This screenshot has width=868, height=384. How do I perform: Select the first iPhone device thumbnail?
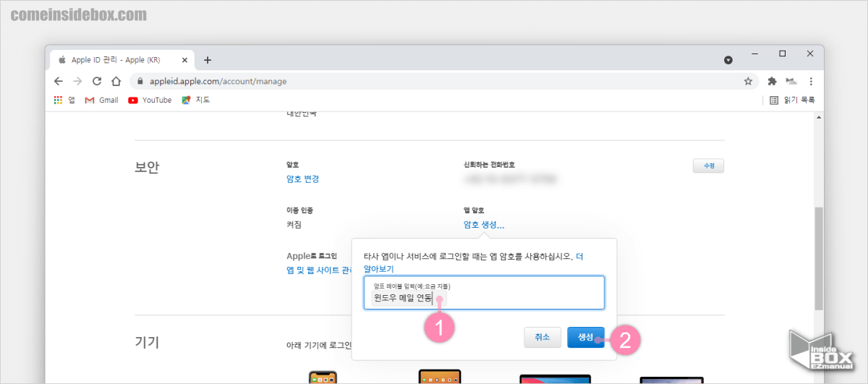coord(323,378)
